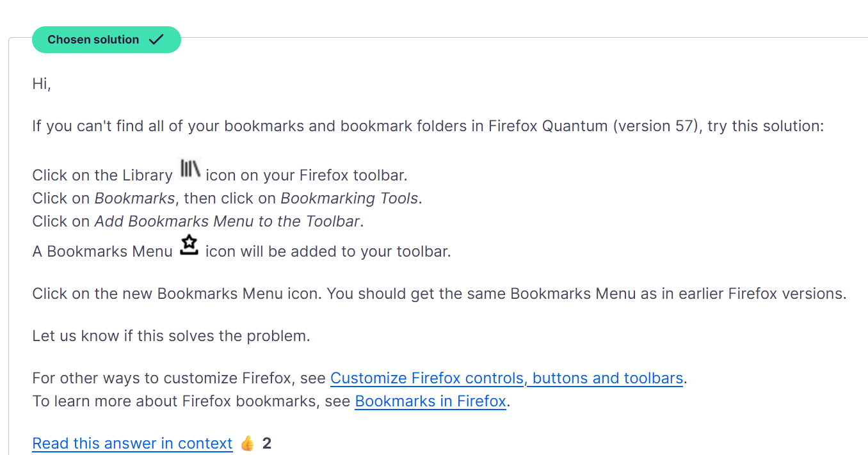Click the greeting text Hi,
Viewport: 868px width, 455px height.
(42, 84)
